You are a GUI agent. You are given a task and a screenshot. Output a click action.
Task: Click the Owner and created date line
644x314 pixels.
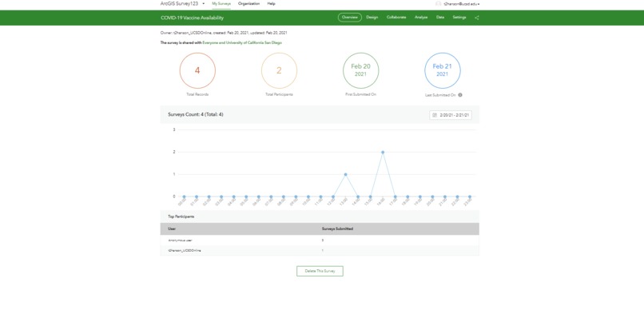(x=224, y=33)
